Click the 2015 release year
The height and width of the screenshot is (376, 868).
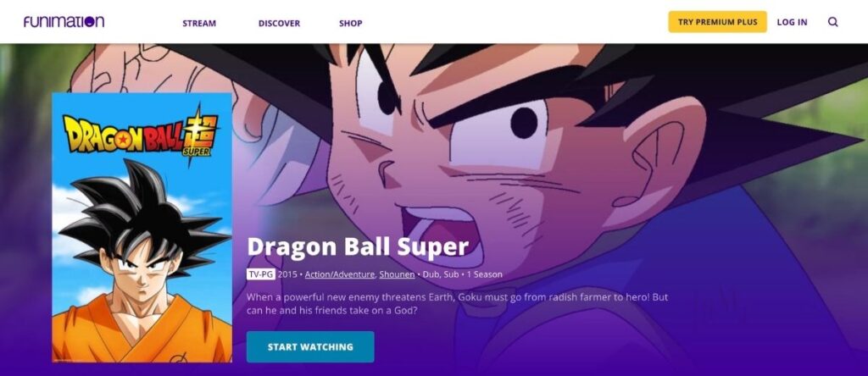[287, 274]
